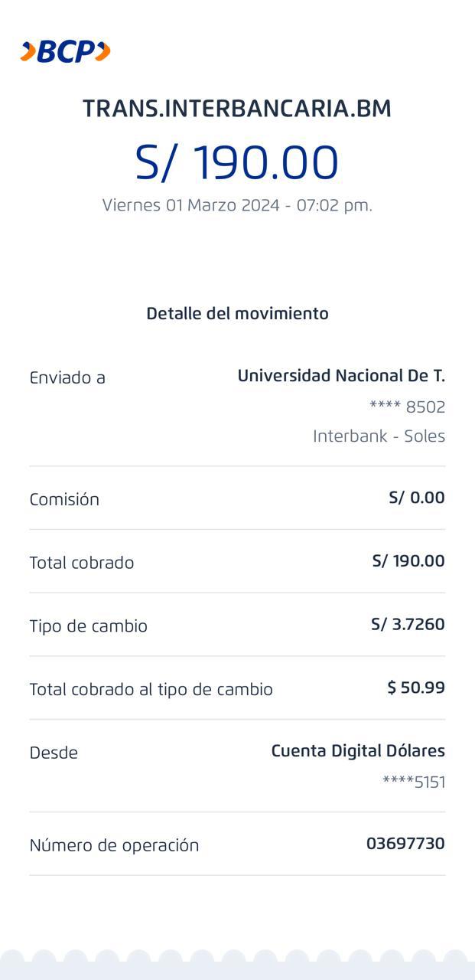The width and height of the screenshot is (475, 980).
Task: Click the Interbank - Soles text
Action: coord(379,436)
